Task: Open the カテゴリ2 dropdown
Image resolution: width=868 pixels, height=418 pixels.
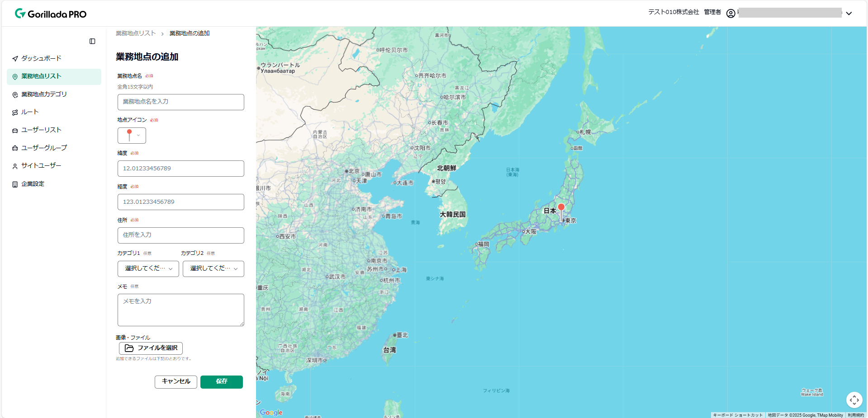Action: pyautogui.click(x=213, y=269)
